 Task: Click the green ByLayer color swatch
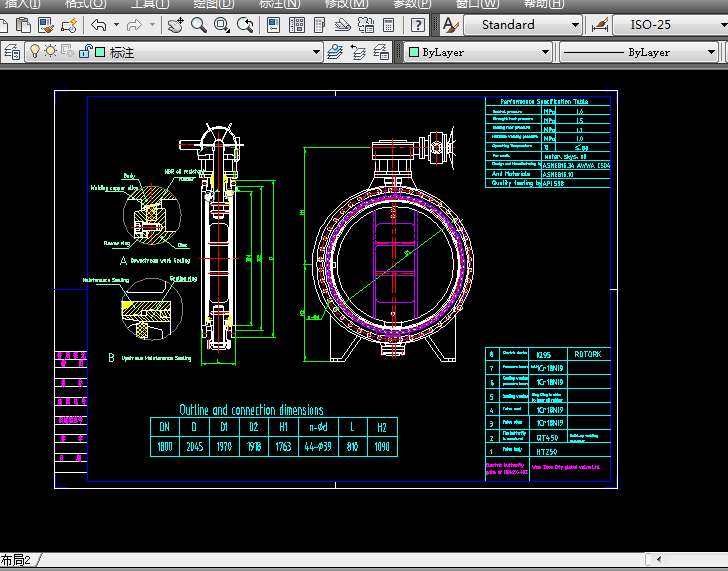tap(413, 52)
